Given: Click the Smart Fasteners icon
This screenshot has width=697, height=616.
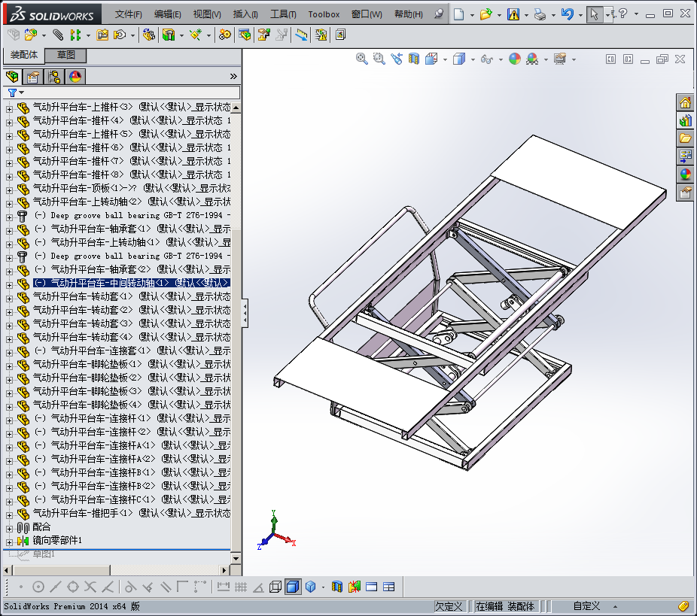Looking at the screenshot, I should (x=102, y=35).
